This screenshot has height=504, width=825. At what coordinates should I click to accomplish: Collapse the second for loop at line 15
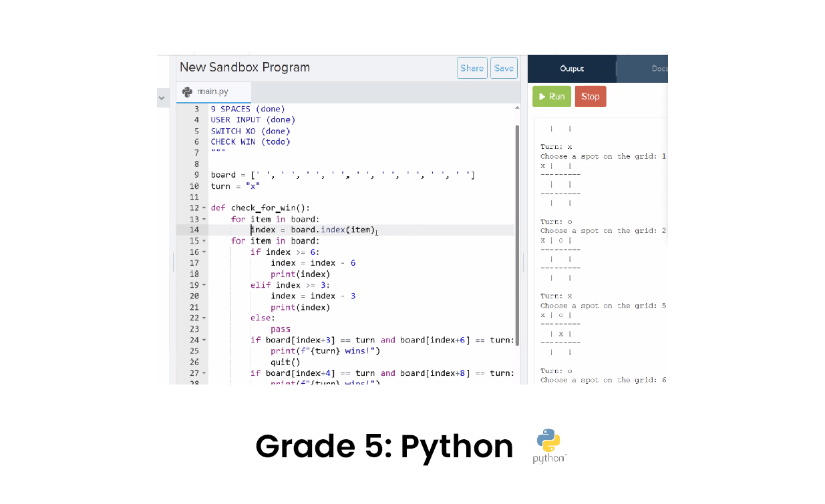click(x=204, y=240)
